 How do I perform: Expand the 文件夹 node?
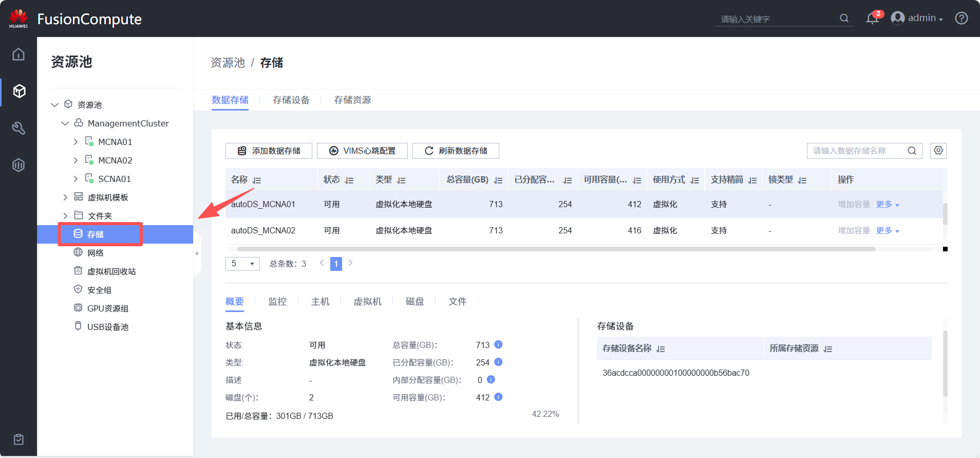coord(65,216)
